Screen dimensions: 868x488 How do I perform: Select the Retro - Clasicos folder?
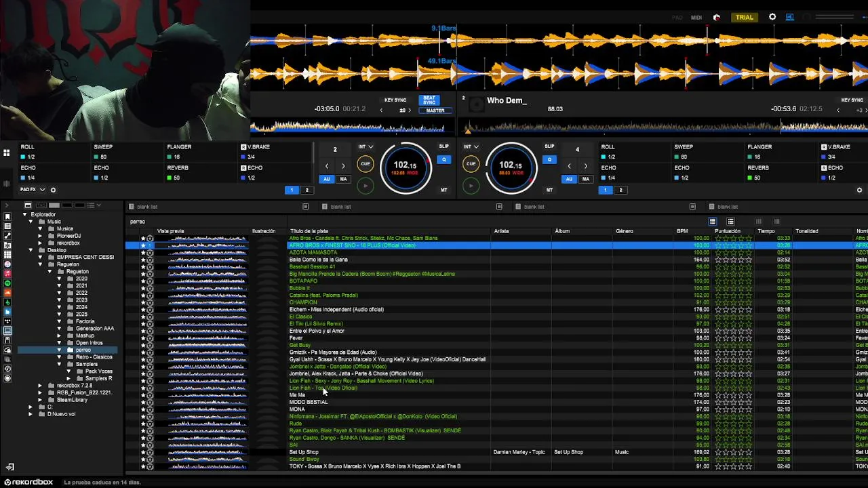click(94, 357)
